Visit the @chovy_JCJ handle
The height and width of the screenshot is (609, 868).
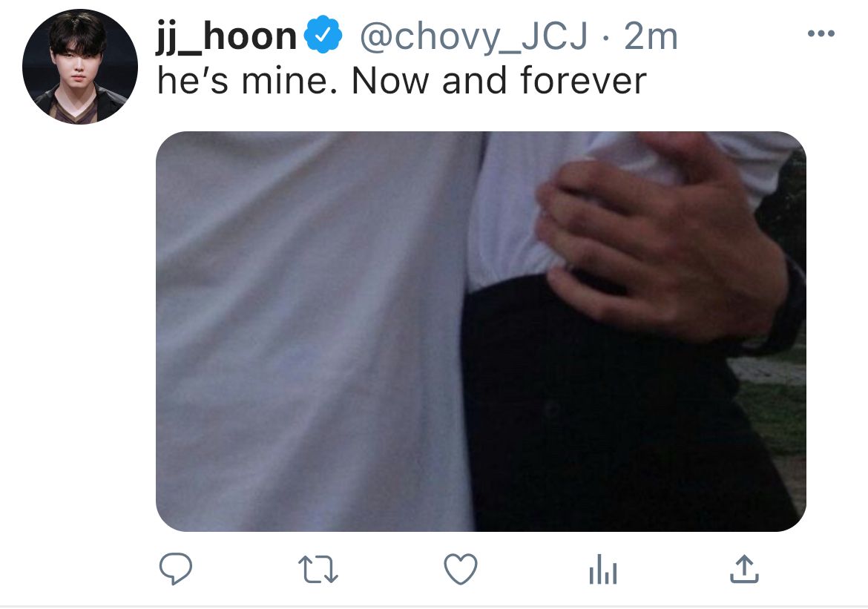474,37
